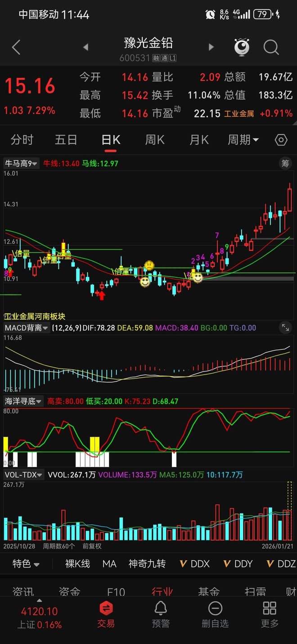Open the 资金 capital flow tab
Viewport: 297px width, 644px height.
[x=69, y=591]
